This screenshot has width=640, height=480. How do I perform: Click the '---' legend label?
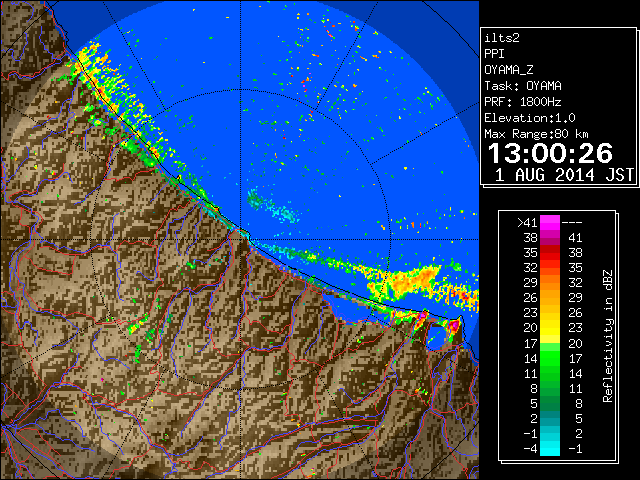[572, 222]
